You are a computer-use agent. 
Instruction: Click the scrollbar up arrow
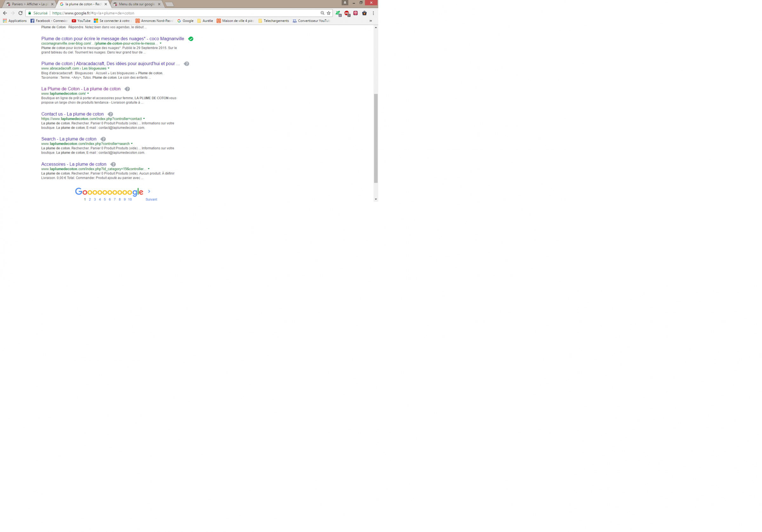coord(376,28)
